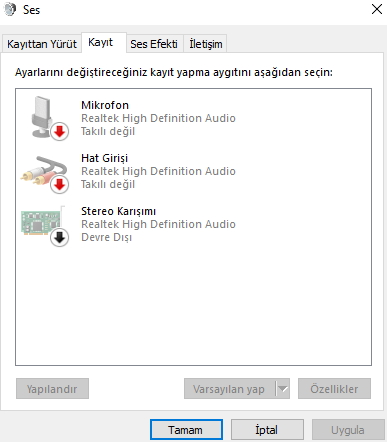The image size is (387, 444).
Task: Go to the İletişim tab
Action: pyautogui.click(x=206, y=44)
